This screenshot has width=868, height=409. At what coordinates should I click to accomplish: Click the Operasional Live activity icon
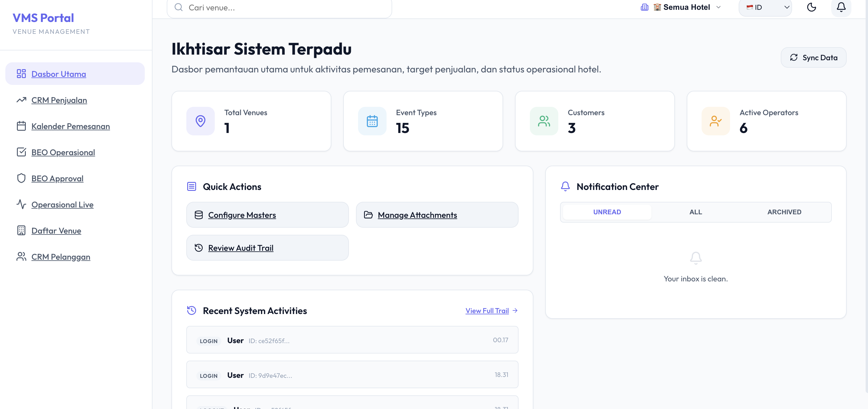pos(21,204)
